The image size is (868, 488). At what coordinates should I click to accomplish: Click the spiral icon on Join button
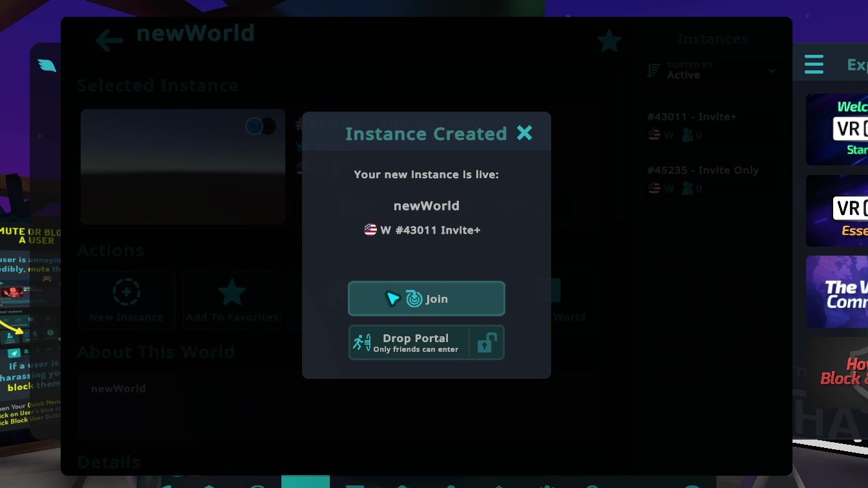[x=414, y=299]
